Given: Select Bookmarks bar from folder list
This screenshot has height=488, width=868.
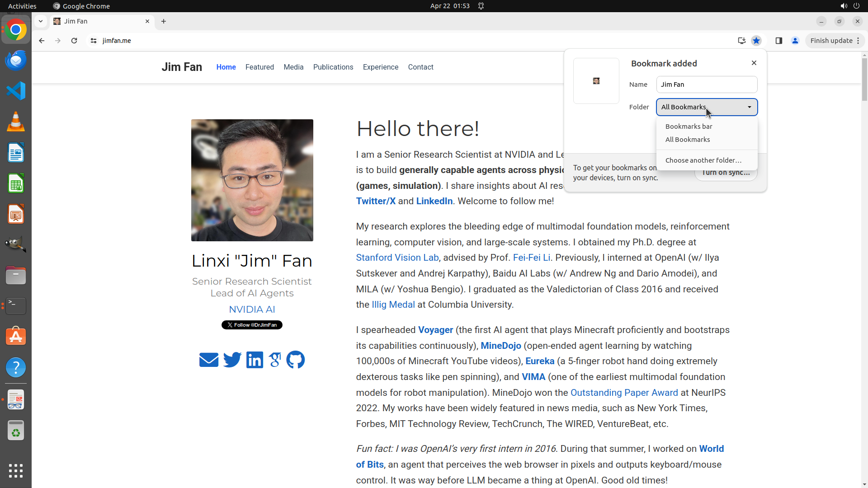Looking at the screenshot, I should pyautogui.click(x=689, y=127).
